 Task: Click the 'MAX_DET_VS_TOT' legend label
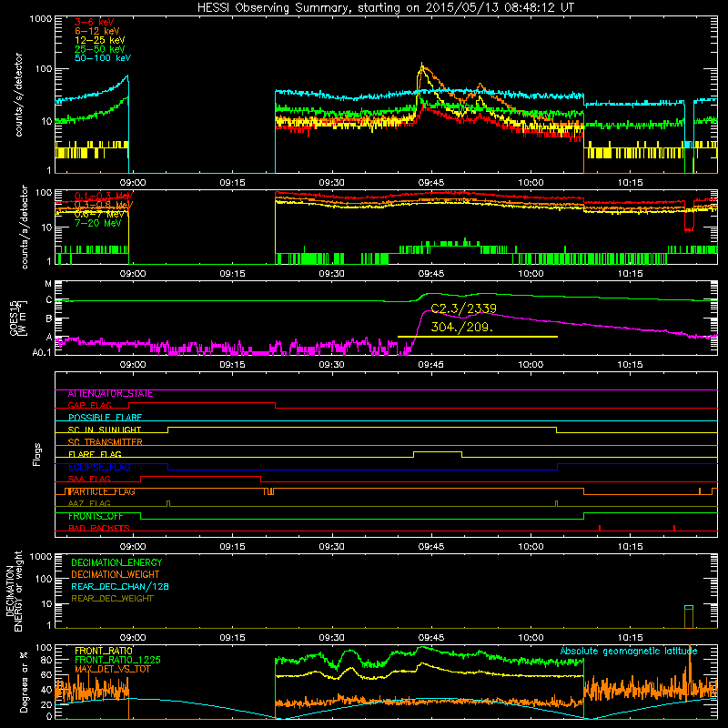pyautogui.click(x=112, y=669)
